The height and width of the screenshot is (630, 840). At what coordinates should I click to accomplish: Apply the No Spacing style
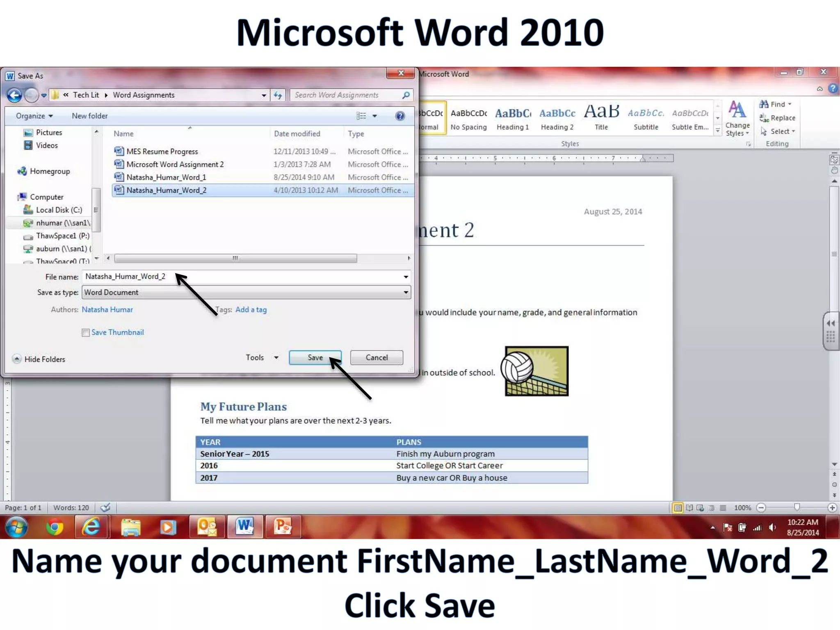point(468,119)
